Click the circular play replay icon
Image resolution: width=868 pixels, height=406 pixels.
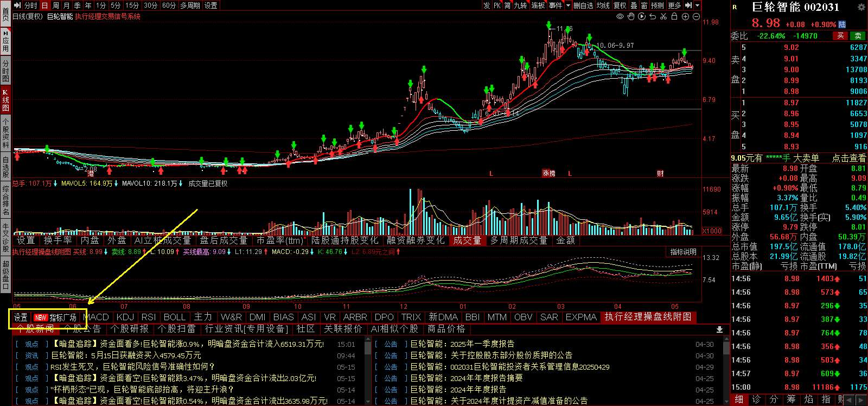(642, 17)
